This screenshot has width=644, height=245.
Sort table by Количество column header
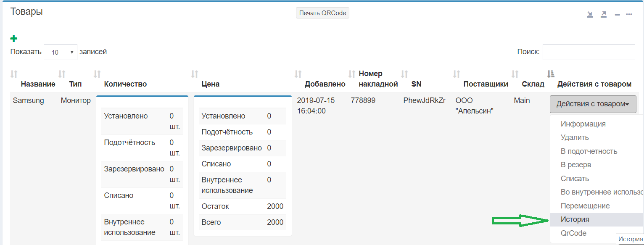point(125,84)
